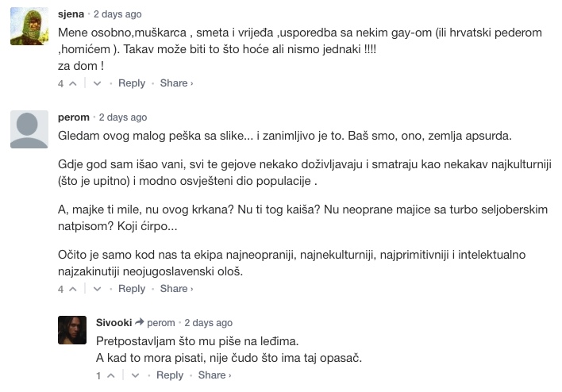Reply to Sivooki's comment
The image size is (562, 392).
pyautogui.click(x=170, y=376)
